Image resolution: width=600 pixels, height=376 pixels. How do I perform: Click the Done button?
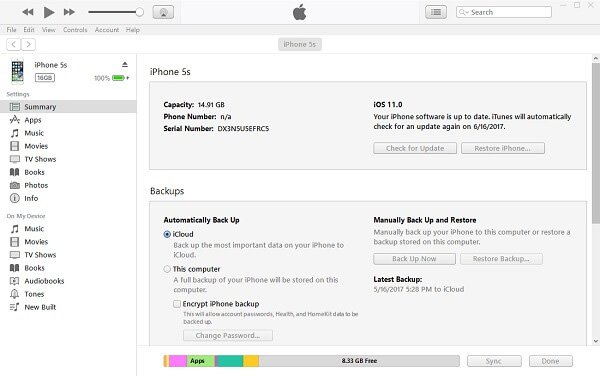click(x=551, y=361)
